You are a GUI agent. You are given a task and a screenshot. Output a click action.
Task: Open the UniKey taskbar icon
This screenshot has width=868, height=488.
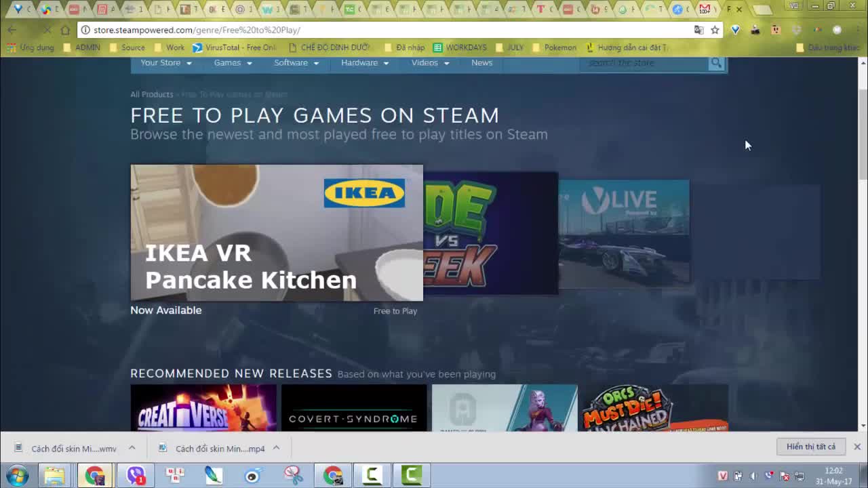tap(175, 476)
